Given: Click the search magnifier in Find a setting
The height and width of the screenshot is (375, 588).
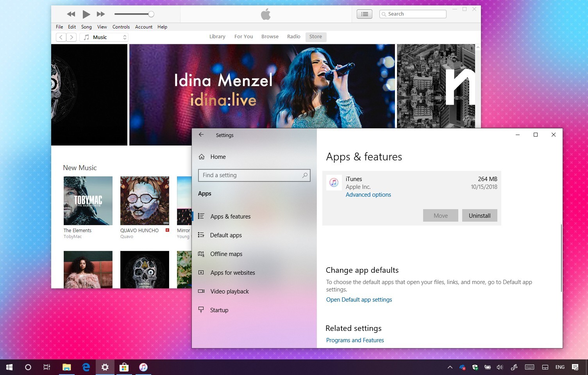Looking at the screenshot, I should [305, 175].
